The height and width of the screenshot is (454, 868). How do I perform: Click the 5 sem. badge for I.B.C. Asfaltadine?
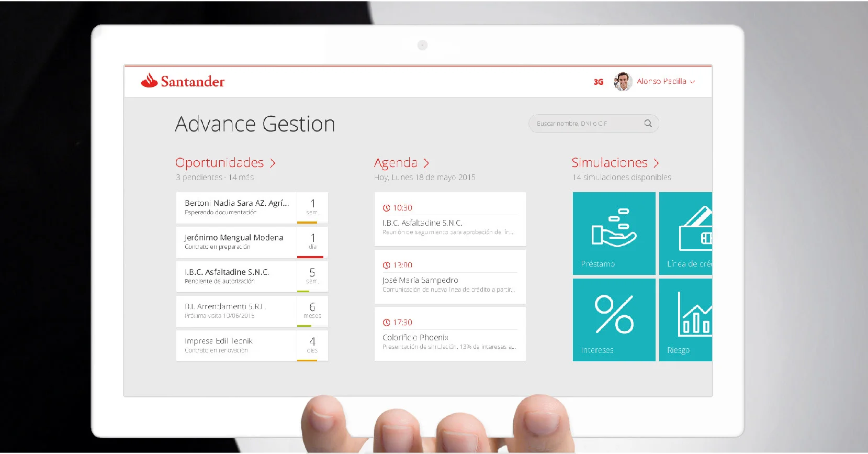coord(312,276)
